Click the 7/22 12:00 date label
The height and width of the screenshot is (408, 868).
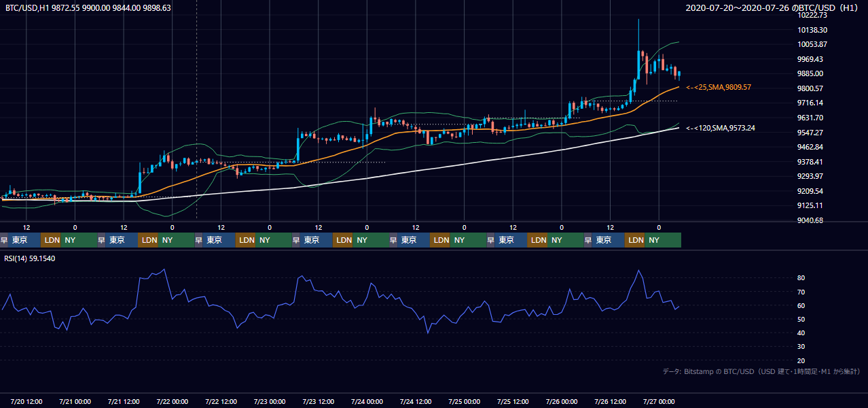(x=221, y=401)
